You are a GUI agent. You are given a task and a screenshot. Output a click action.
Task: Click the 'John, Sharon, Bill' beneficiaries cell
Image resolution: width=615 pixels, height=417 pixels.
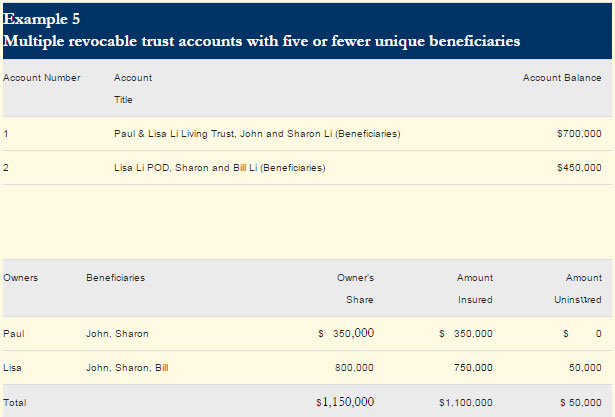pos(127,368)
